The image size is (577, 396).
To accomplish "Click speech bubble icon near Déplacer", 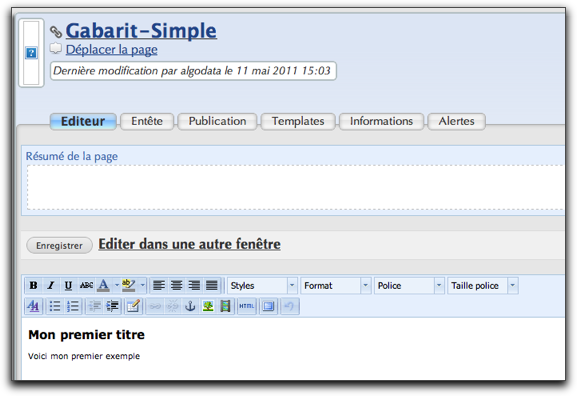I will [x=56, y=48].
